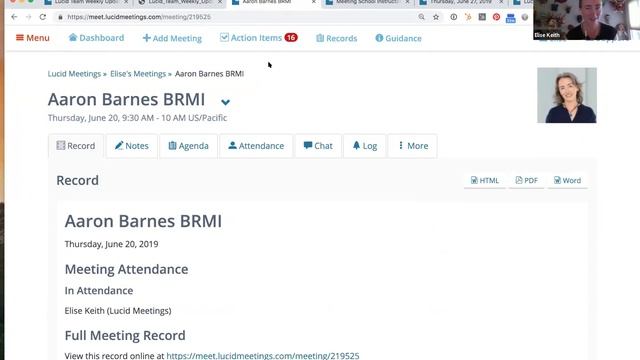Image resolution: width=640 pixels, height=360 pixels.
Task: Open the meeting record URL link
Action: (263, 356)
